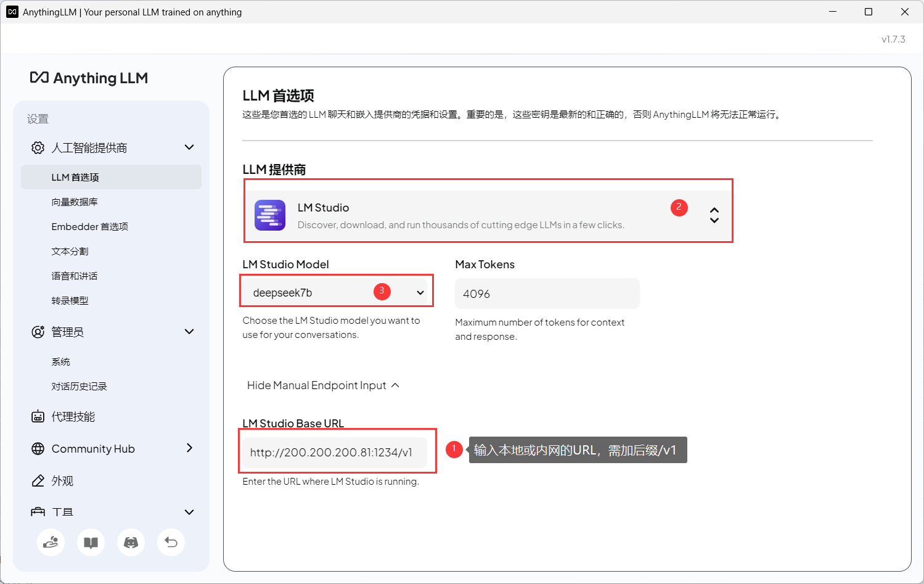Click the Max Tokens input field
Viewport: 924px width, 584px height.
coord(547,294)
